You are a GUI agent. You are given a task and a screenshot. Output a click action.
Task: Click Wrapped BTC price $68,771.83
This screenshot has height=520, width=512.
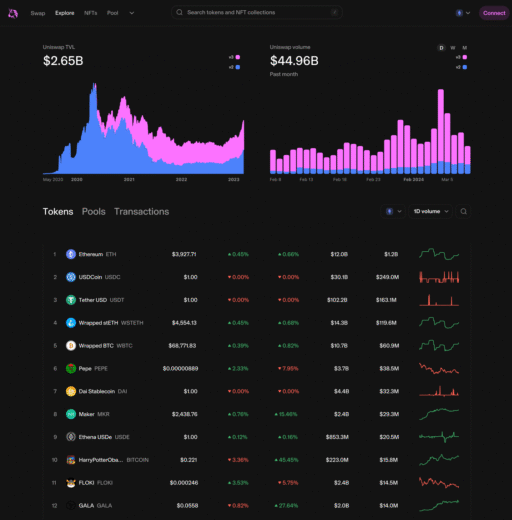(x=182, y=346)
